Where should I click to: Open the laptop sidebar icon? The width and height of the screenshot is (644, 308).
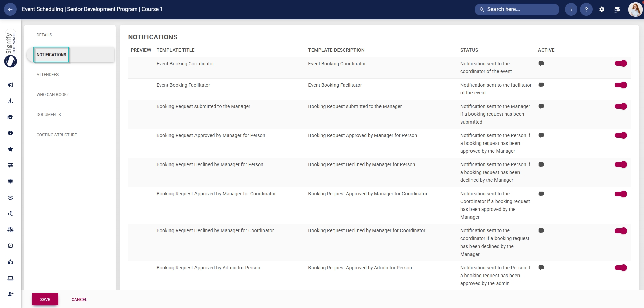click(x=10, y=278)
